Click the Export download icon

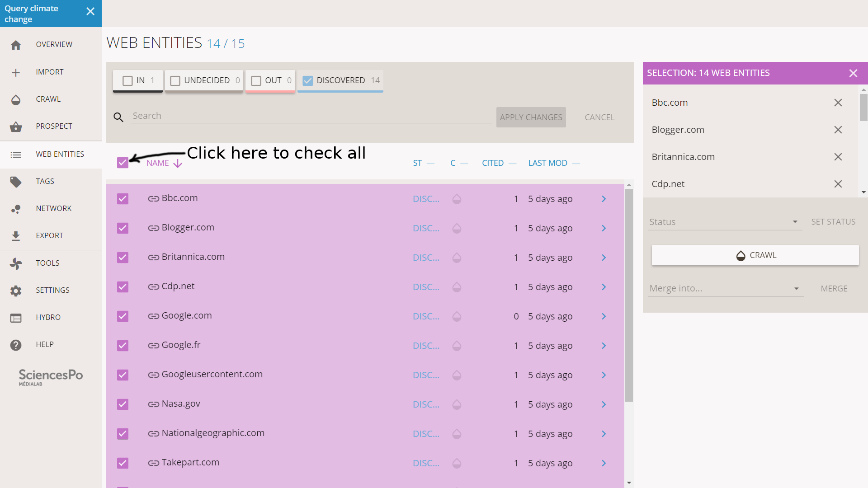click(16, 236)
